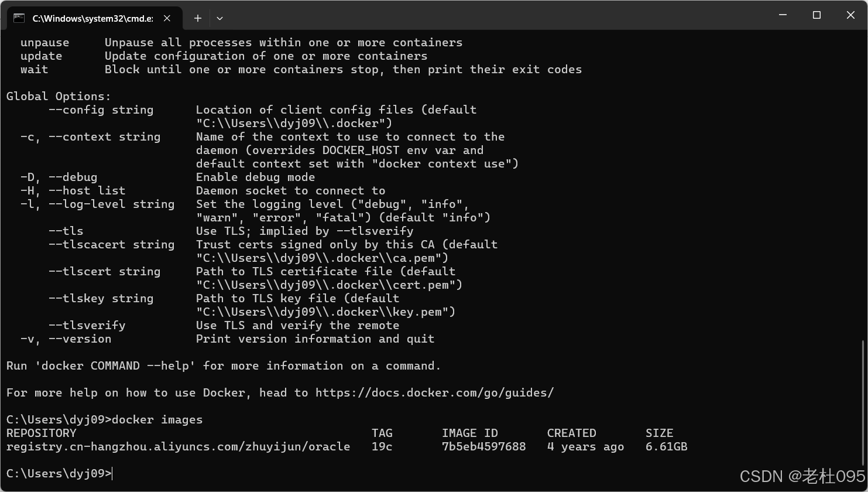Click the 'update' command name
Screen dimensions: 868x492
click(41, 56)
